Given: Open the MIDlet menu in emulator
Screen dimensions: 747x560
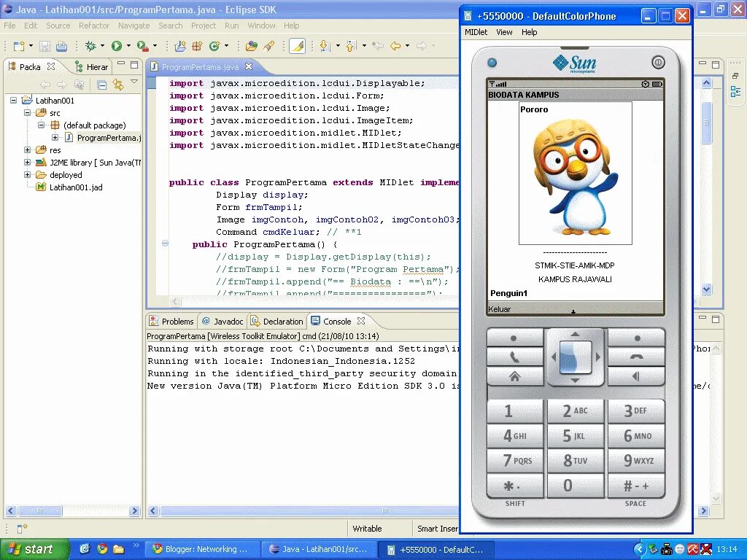Looking at the screenshot, I should (x=476, y=32).
